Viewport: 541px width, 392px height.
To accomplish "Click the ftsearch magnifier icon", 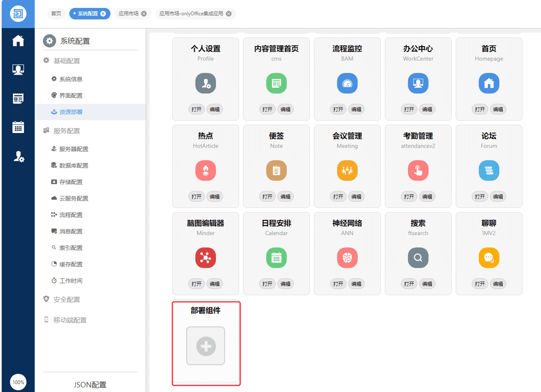I will pyautogui.click(x=418, y=258).
